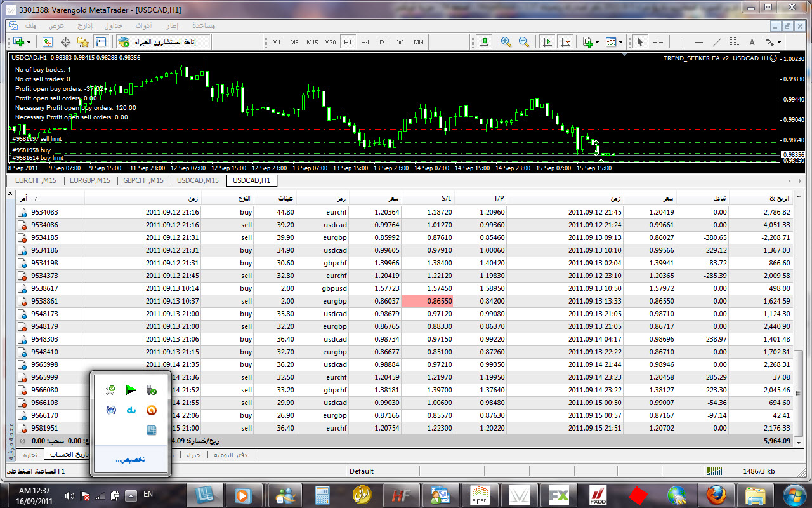Image resolution: width=812 pixels, height=508 pixels.
Task: Switch to EURCHF,M15 chart tab
Action: pyautogui.click(x=35, y=180)
